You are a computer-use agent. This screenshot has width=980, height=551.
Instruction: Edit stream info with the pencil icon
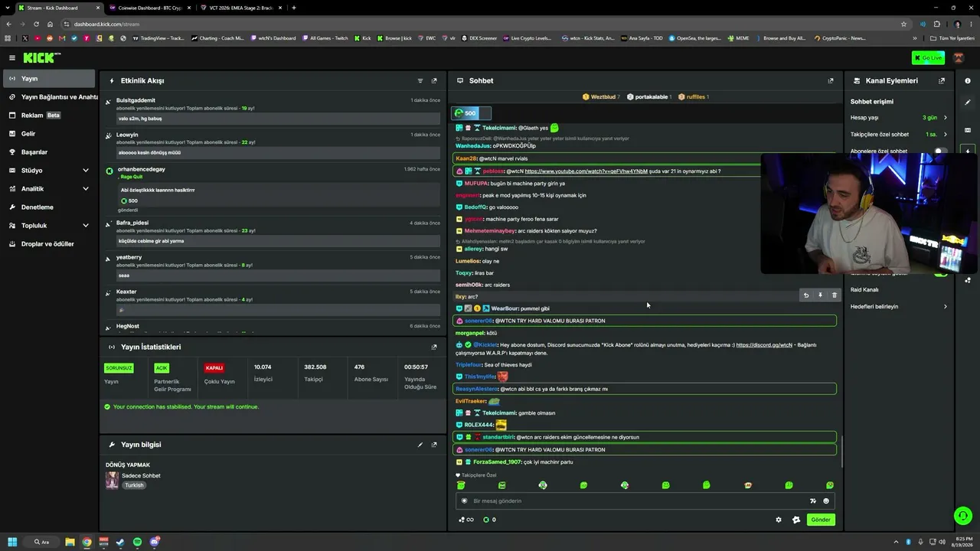tap(420, 445)
